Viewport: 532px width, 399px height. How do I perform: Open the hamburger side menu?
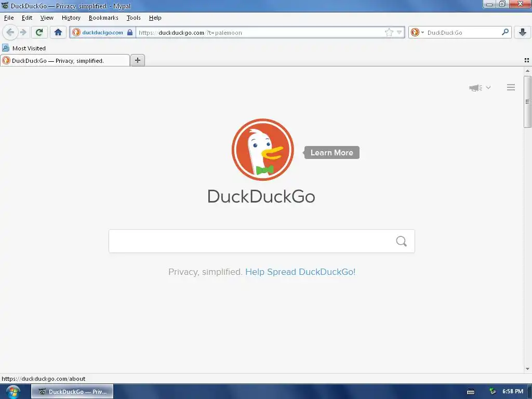pyautogui.click(x=511, y=87)
